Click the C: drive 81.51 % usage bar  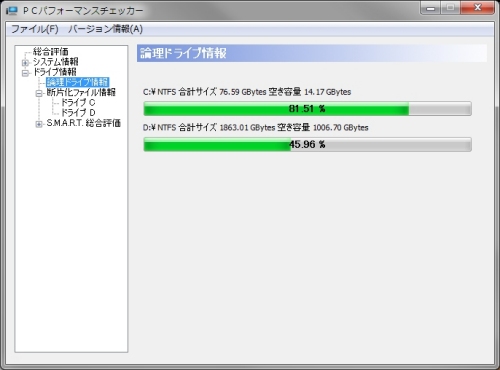[x=307, y=109]
